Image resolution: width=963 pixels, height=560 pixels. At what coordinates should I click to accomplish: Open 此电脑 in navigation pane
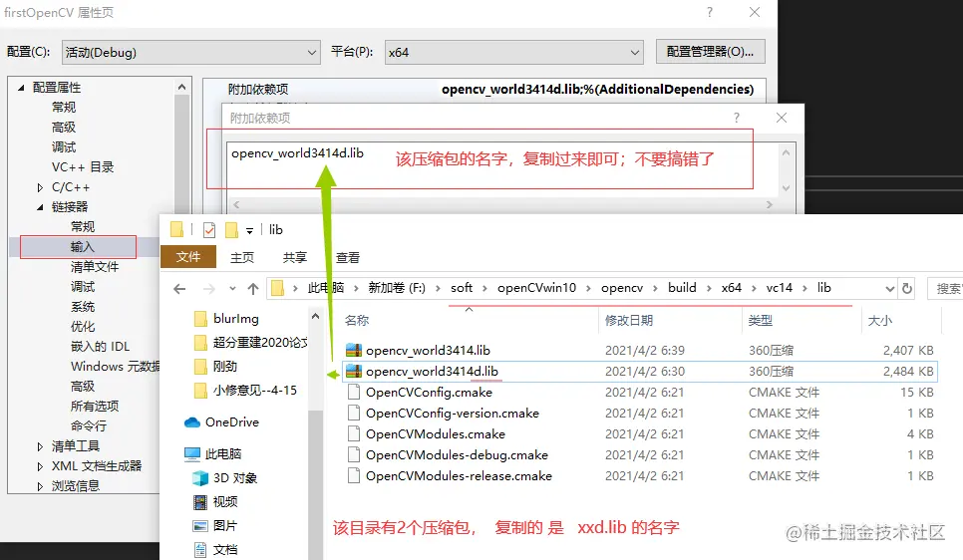[213, 454]
